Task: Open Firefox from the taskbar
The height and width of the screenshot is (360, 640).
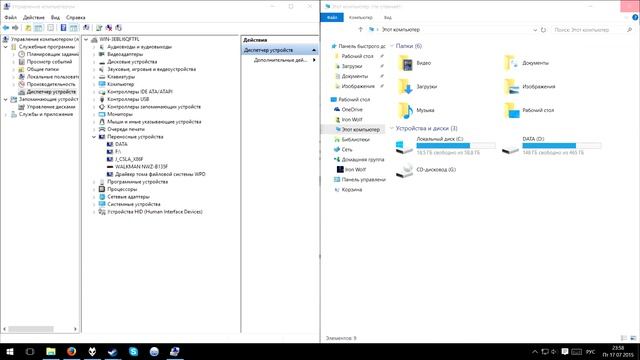Action: coord(71,351)
